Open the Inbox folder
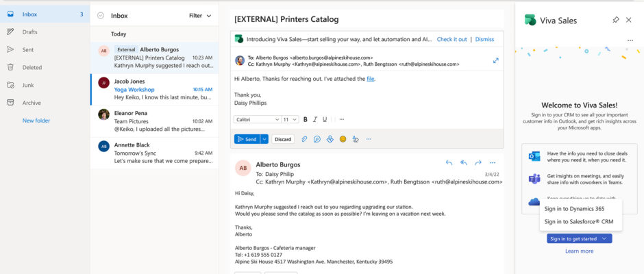The image size is (644, 274). 45,14
